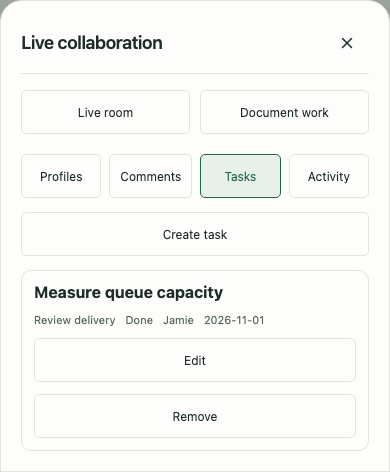
Task: Close the Live collaboration panel
Action: (x=347, y=43)
